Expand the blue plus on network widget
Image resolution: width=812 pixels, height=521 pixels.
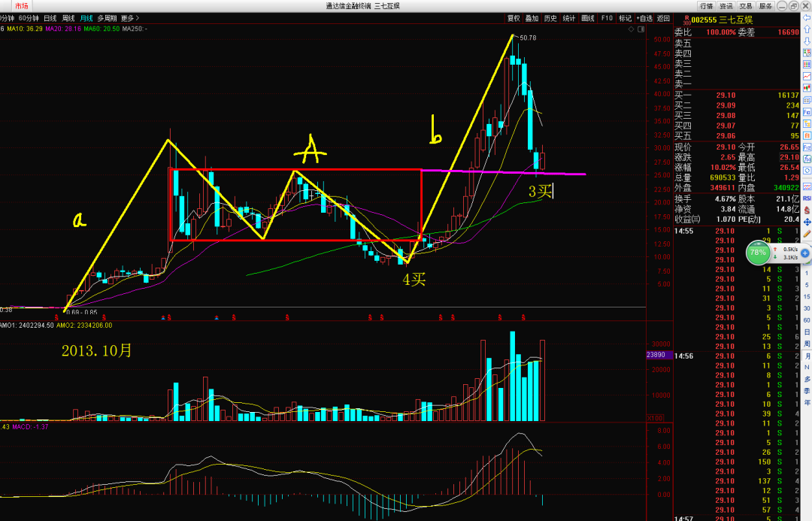pos(804,253)
